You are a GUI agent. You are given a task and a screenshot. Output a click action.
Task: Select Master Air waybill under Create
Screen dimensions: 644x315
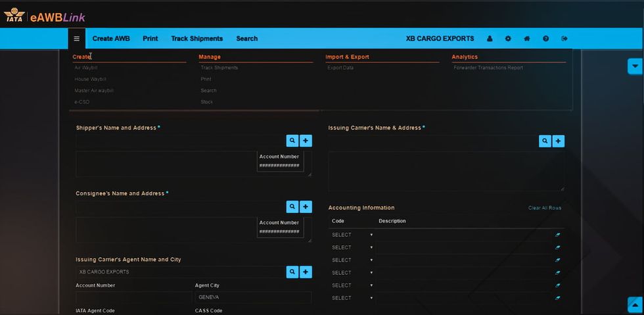tap(93, 91)
